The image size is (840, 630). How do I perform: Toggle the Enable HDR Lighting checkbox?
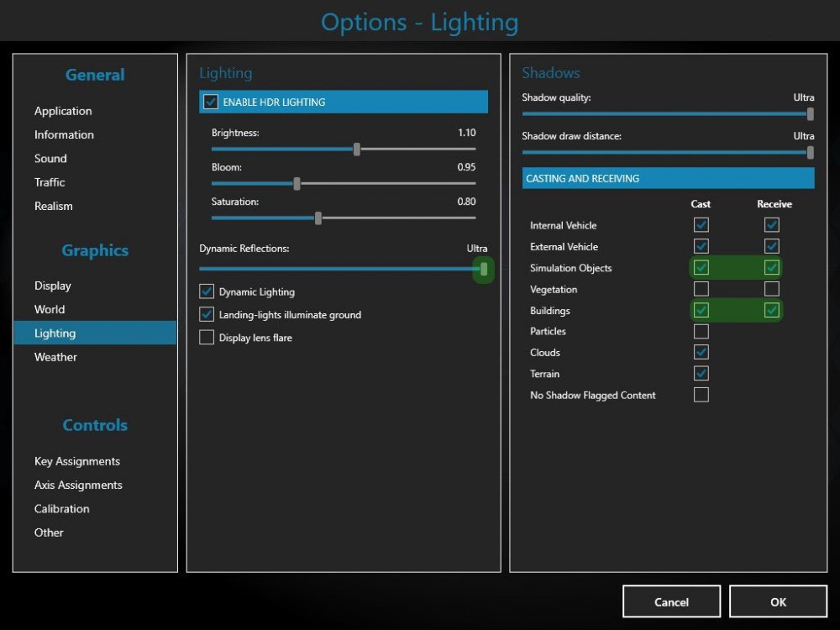tap(211, 102)
